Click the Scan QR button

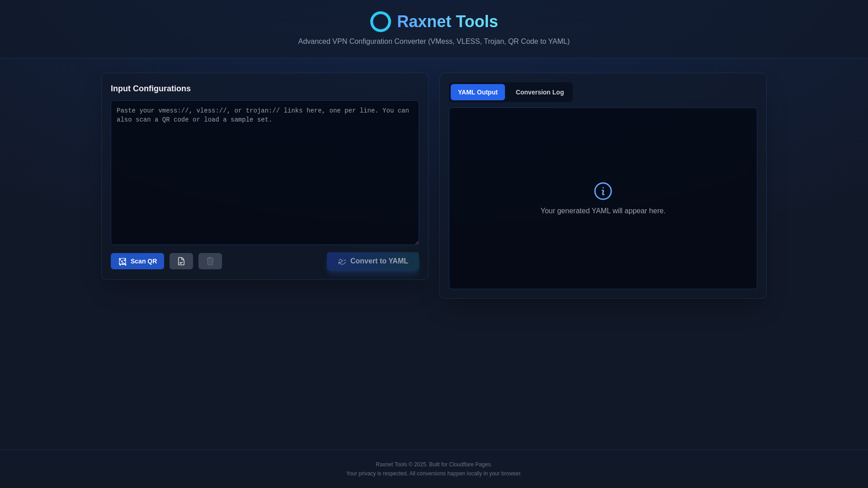(137, 261)
